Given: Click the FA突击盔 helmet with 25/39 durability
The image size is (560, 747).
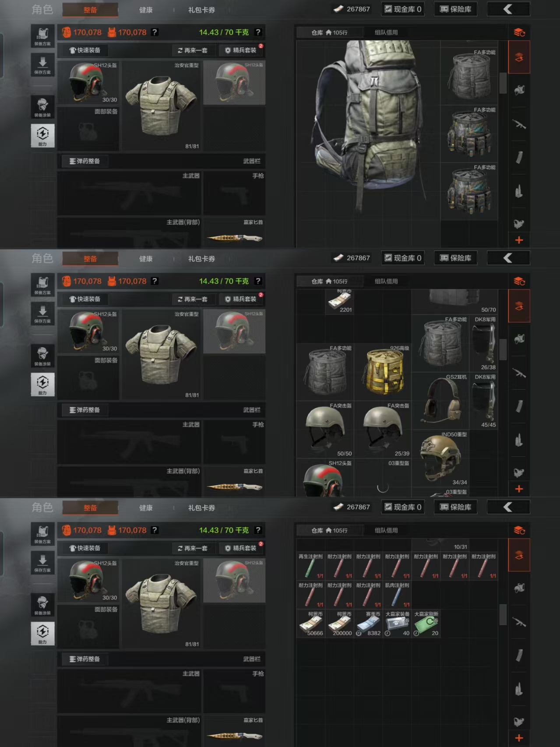Looking at the screenshot, I should coord(383,430).
